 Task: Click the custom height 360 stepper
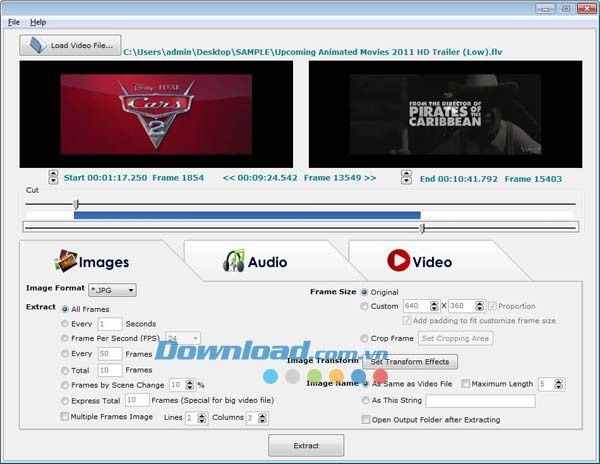click(x=480, y=306)
